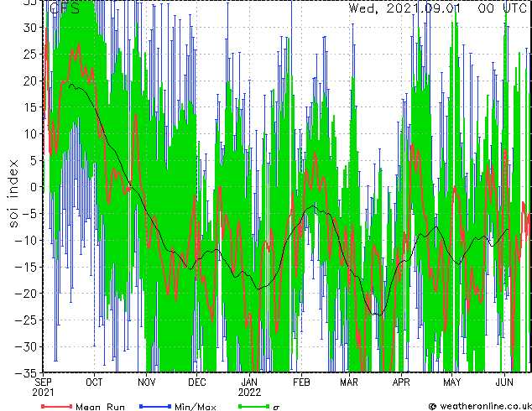Click the 'Wed, 2021.09.01 00 UTC' timestamp
This screenshot has width=532, height=411.
(x=438, y=8)
